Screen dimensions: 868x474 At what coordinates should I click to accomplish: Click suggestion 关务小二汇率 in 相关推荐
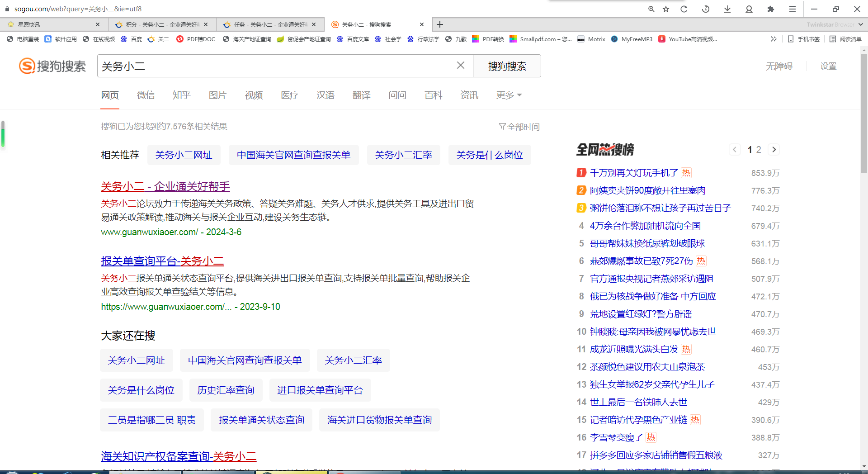coord(403,155)
